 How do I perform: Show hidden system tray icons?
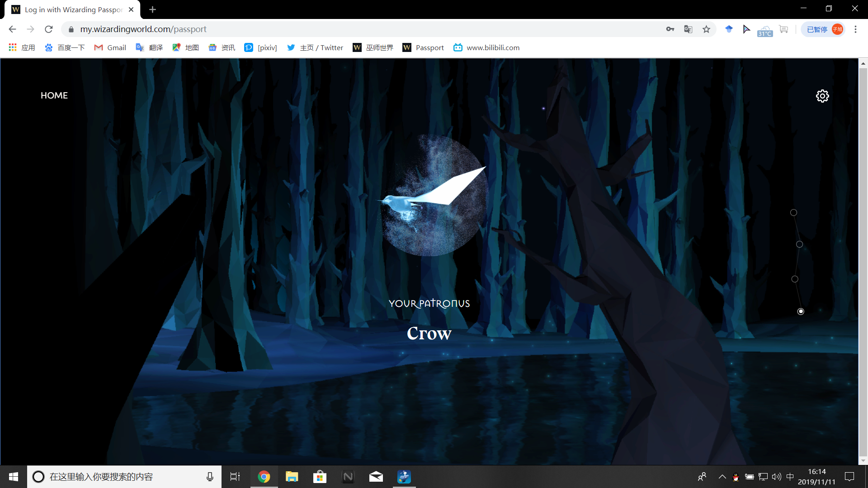tap(722, 477)
